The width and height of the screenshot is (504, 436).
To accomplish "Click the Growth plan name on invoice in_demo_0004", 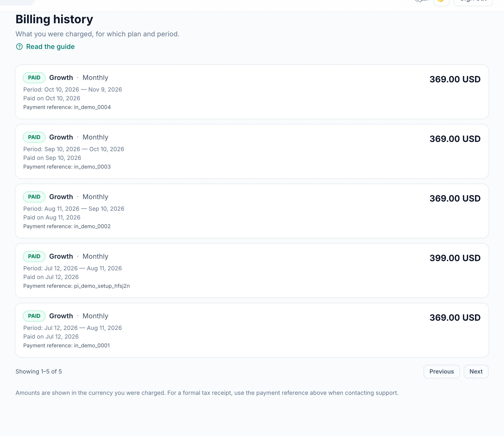I will pyautogui.click(x=61, y=78).
